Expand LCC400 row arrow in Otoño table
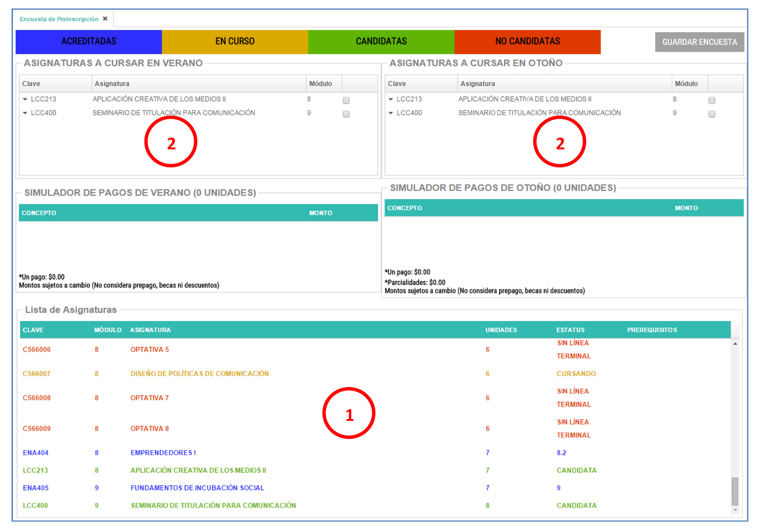The width and height of the screenshot is (763, 532). tap(391, 113)
